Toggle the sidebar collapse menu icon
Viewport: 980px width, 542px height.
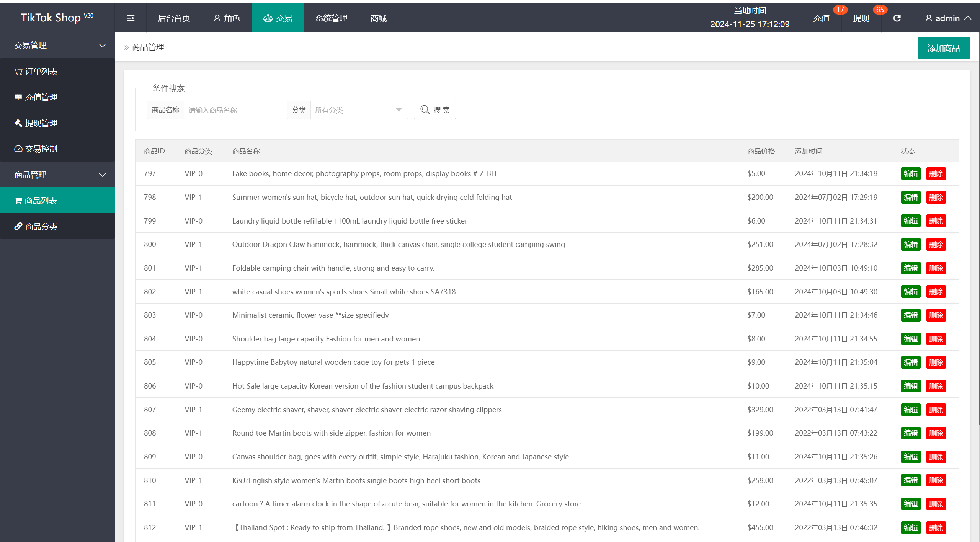tap(131, 18)
